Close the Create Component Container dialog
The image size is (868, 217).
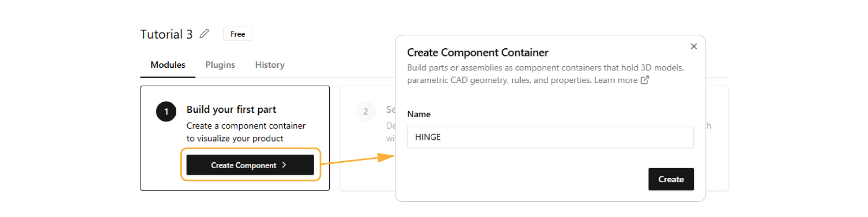click(x=693, y=47)
